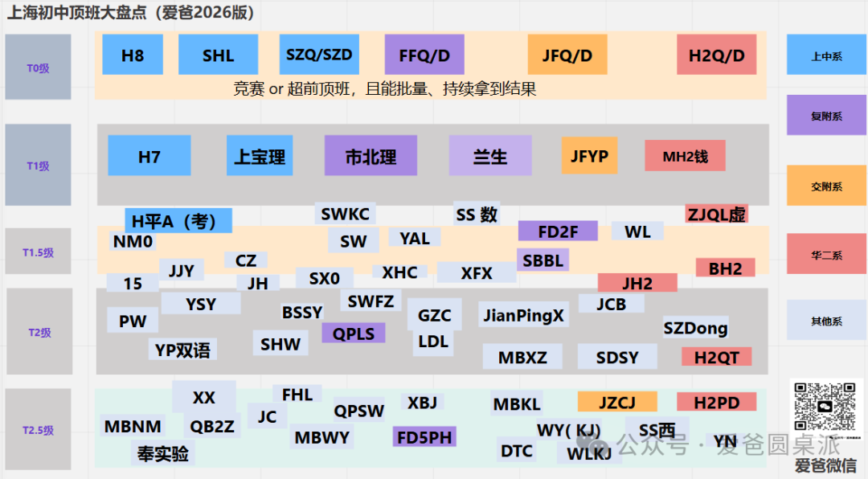868x479 pixels.
Task: Select the JianPingX label
Action: pos(524,314)
